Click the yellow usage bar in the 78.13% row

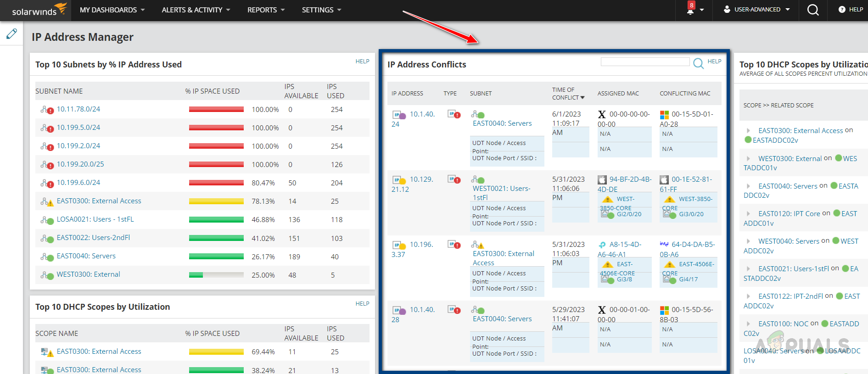(x=216, y=201)
